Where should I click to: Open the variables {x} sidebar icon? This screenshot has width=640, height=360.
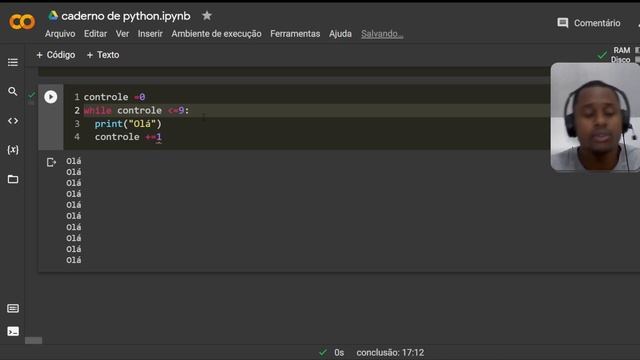[x=13, y=150]
